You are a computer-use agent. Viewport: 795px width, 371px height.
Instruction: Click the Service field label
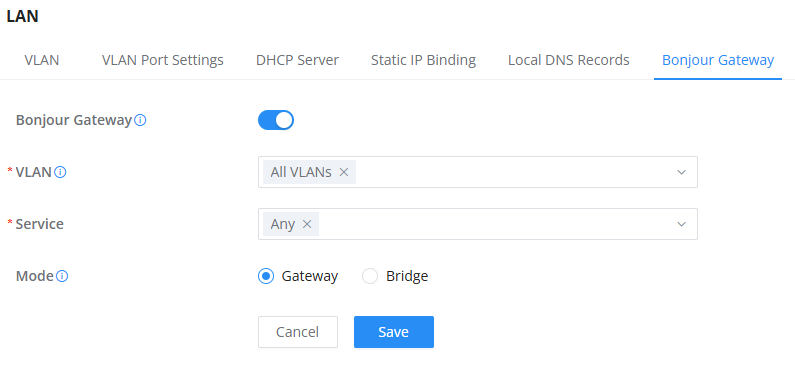pos(40,224)
